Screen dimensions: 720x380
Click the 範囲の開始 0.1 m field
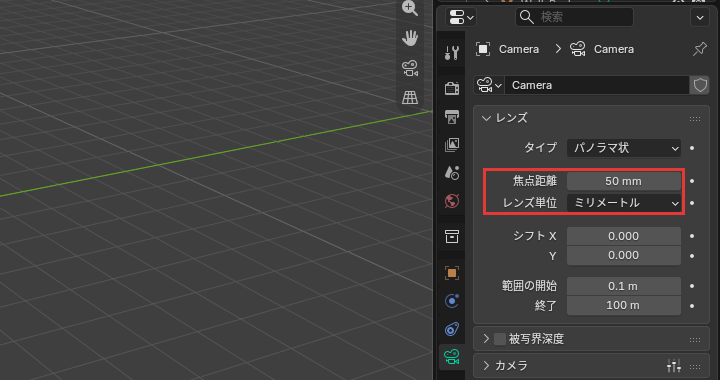click(x=624, y=286)
